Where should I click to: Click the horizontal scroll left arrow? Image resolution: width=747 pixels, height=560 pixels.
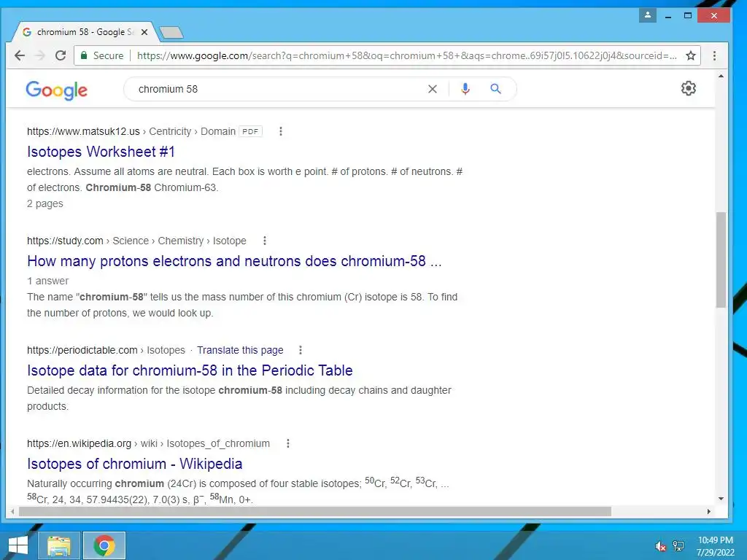[12, 511]
